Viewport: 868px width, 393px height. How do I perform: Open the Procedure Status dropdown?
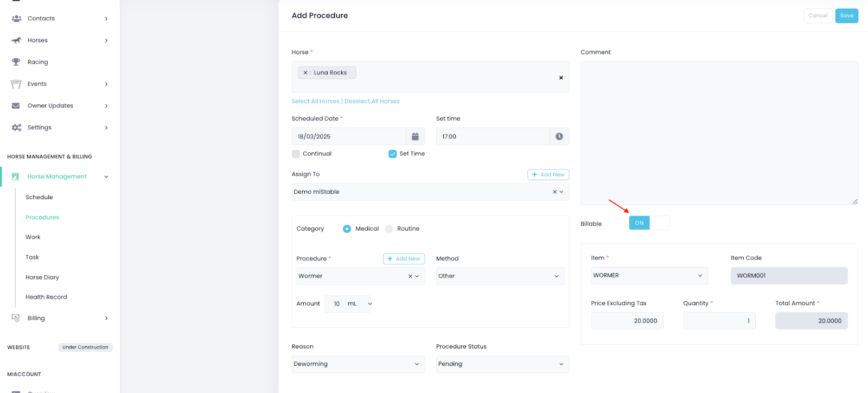click(x=502, y=364)
